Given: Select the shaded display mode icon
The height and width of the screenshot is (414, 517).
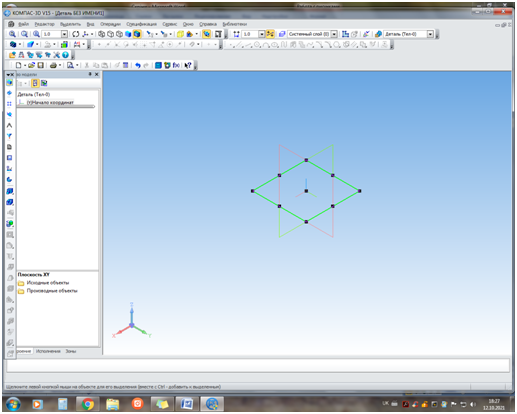Looking at the screenshot, I should click(x=128, y=34).
